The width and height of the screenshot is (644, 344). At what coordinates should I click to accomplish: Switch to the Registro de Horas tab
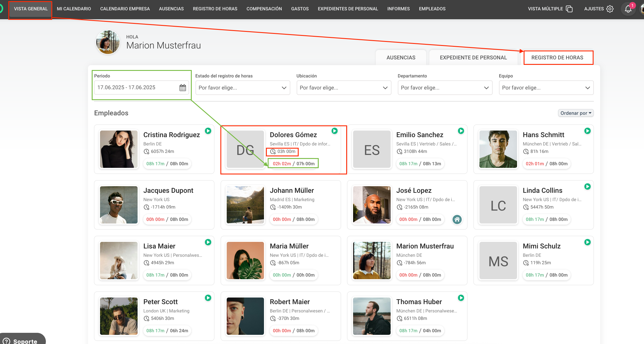557,58
